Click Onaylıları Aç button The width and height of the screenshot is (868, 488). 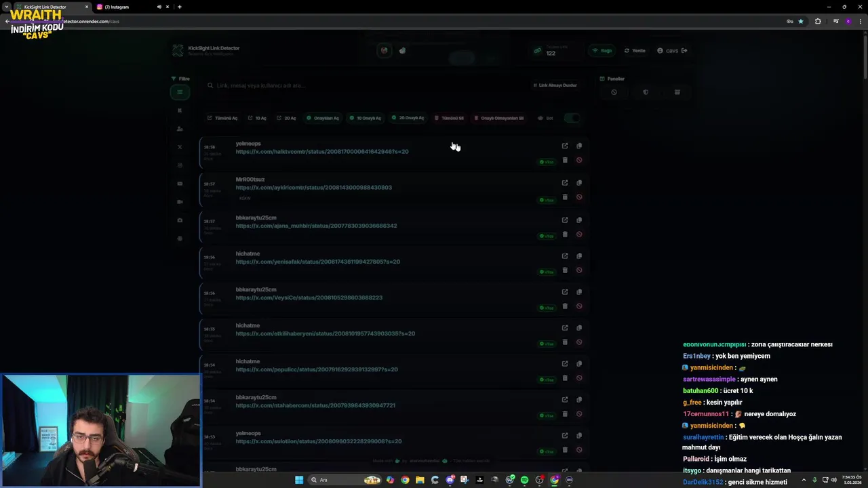323,118
